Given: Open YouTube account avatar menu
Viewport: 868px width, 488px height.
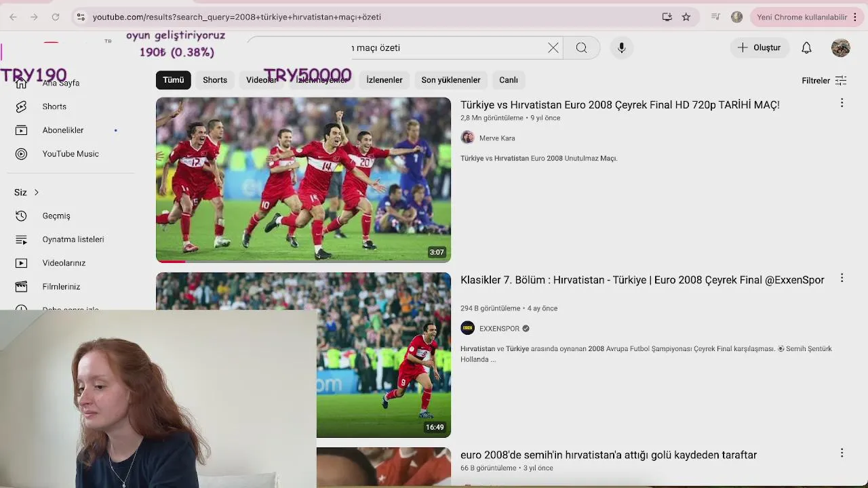Looking at the screenshot, I should click(841, 47).
